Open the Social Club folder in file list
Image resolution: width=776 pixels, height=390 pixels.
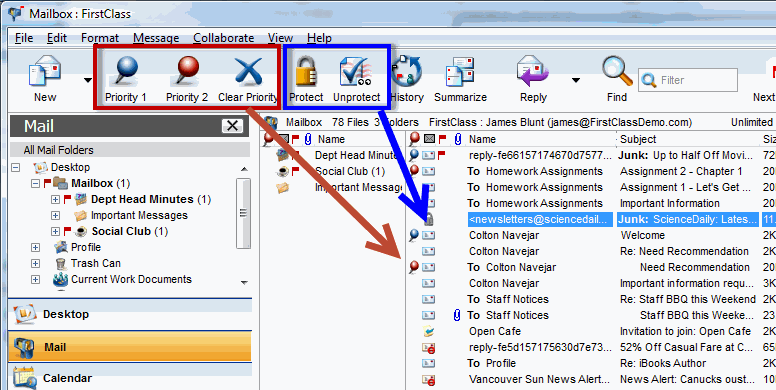(x=350, y=171)
